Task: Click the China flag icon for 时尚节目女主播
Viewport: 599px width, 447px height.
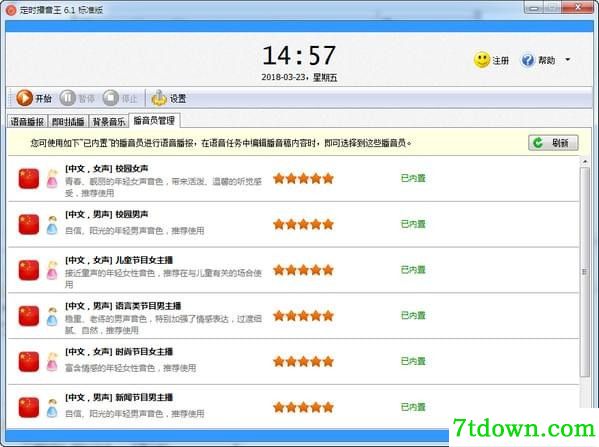Action: [29, 361]
